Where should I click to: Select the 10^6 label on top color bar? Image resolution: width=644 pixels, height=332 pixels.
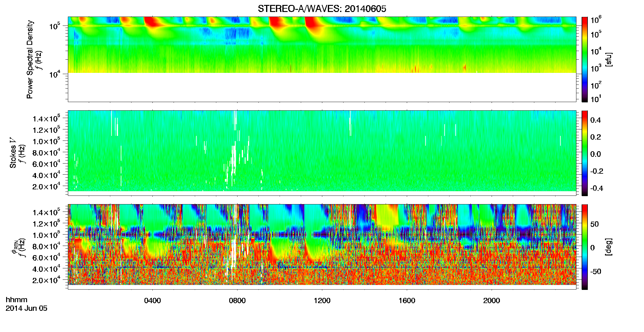point(596,20)
